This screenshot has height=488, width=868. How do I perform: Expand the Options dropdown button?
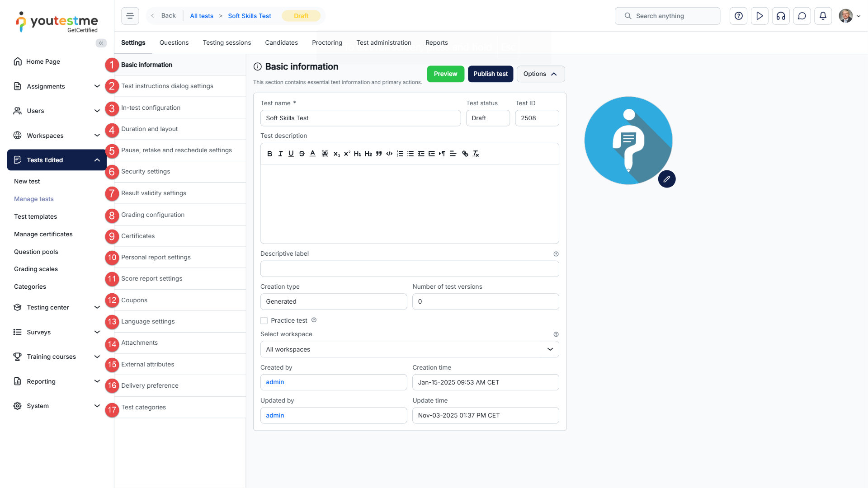click(x=540, y=74)
